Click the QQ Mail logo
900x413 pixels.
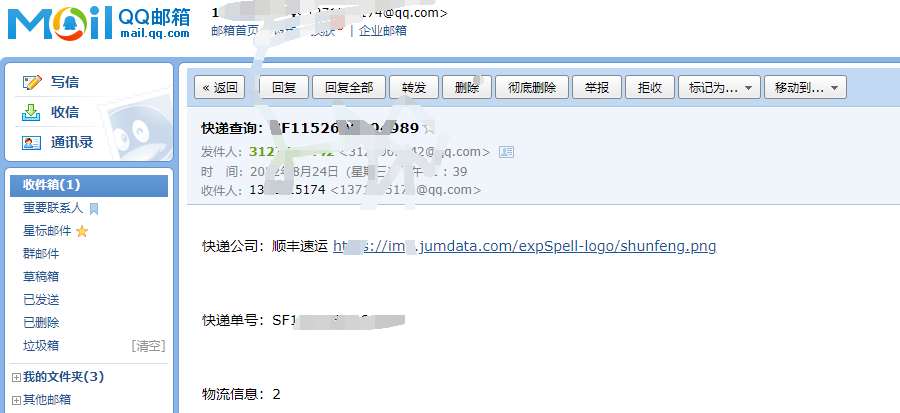[x=98, y=23]
